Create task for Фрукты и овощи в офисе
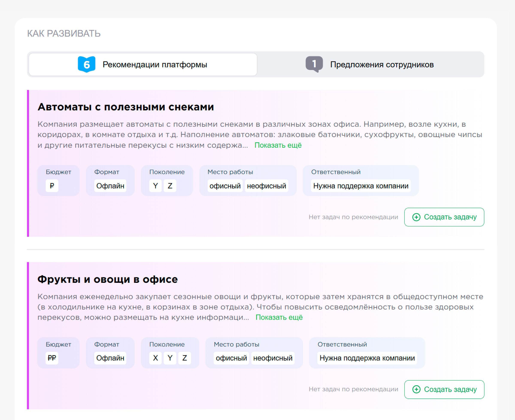This screenshot has width=515, height=420. point(444,389)
